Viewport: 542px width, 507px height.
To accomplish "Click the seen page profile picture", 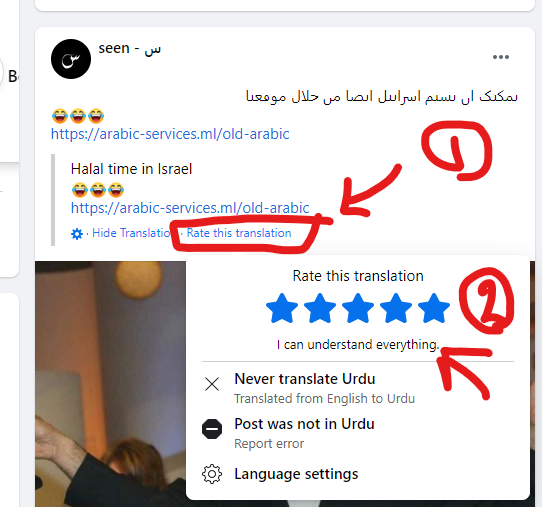I will click(x=71, y=59).
